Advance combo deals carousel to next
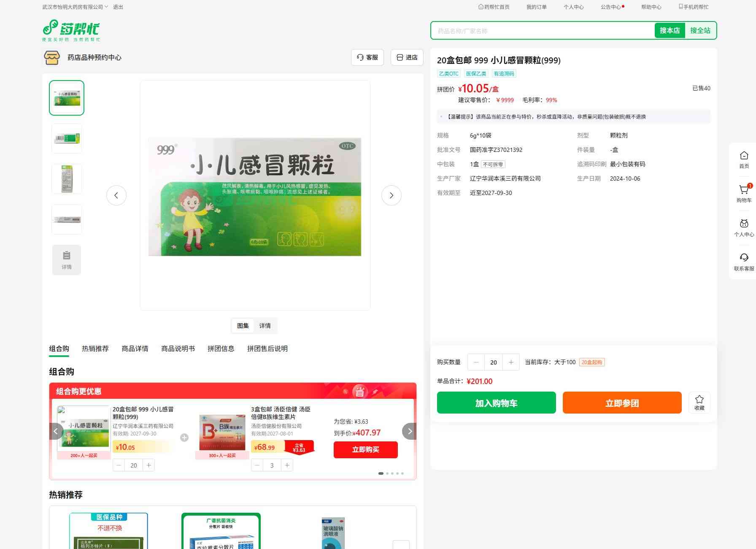 coord(409,431)
